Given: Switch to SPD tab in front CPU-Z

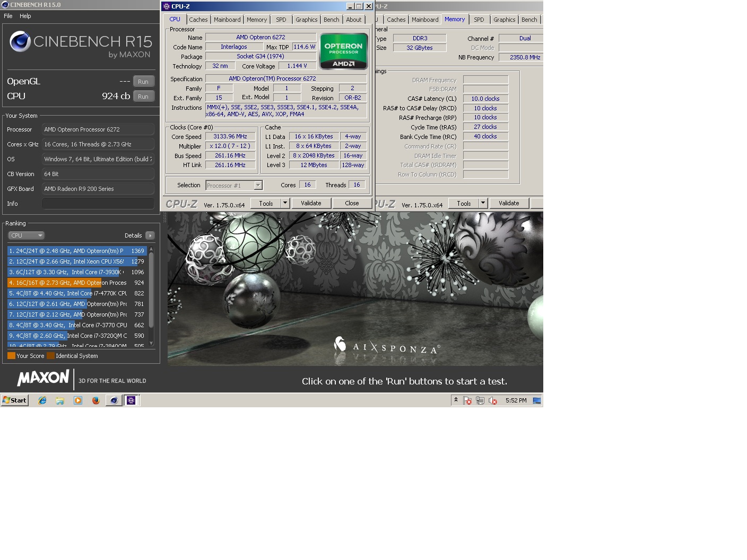Looking at the screenshot, I should point(281,20).
